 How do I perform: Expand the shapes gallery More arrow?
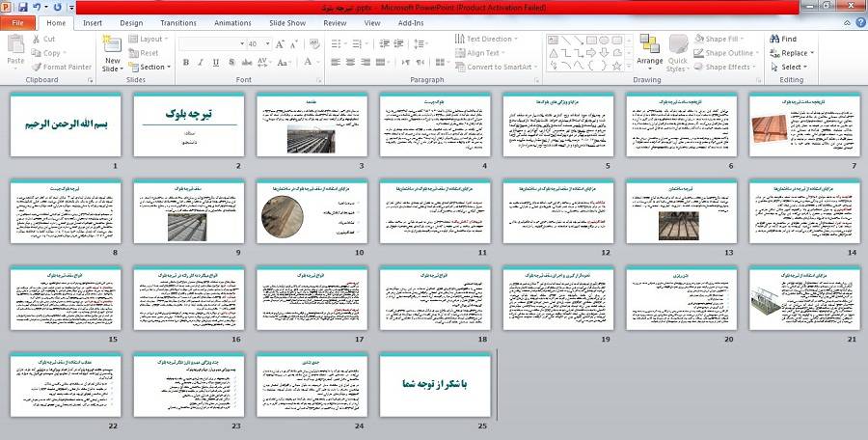coord(628,66)
